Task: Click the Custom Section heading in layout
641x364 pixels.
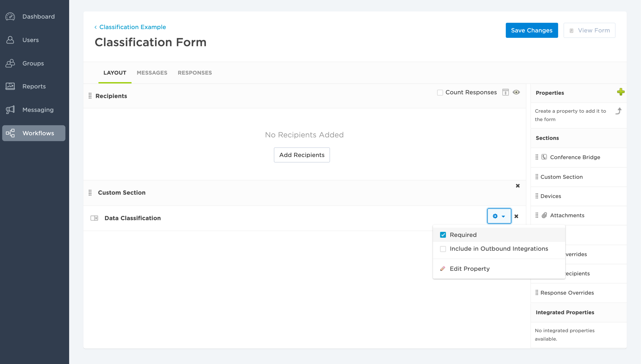Action: pyautogui.click(x=122, y=192)
